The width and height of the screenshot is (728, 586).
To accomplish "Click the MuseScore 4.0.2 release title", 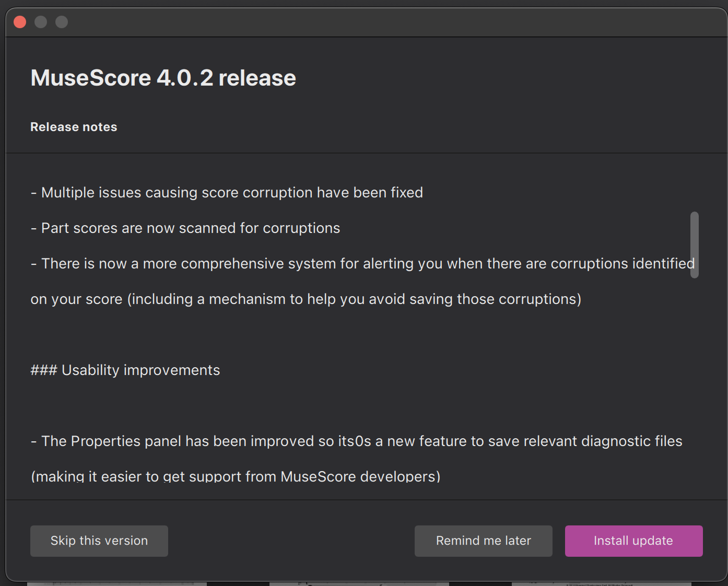I will point(163,77).
